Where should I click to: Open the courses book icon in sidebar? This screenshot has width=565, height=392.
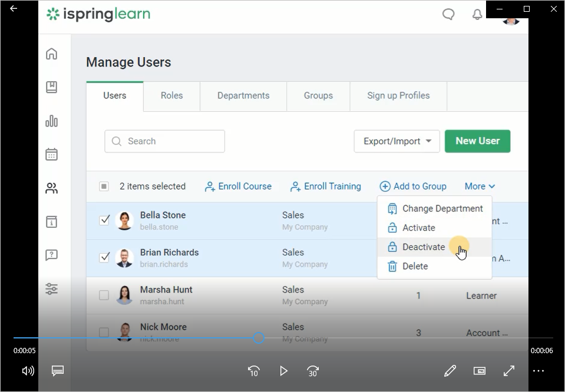pyautogui.click(x=51, y=87)
